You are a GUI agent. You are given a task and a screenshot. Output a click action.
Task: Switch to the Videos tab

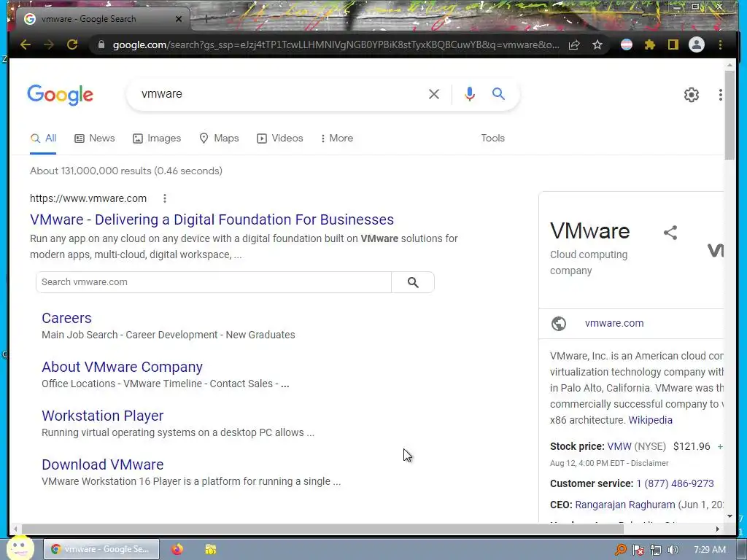[280, 138]
